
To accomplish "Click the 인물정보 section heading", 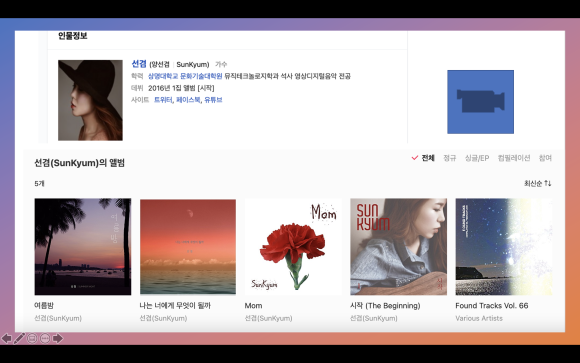I will click(x=73, y=36).
